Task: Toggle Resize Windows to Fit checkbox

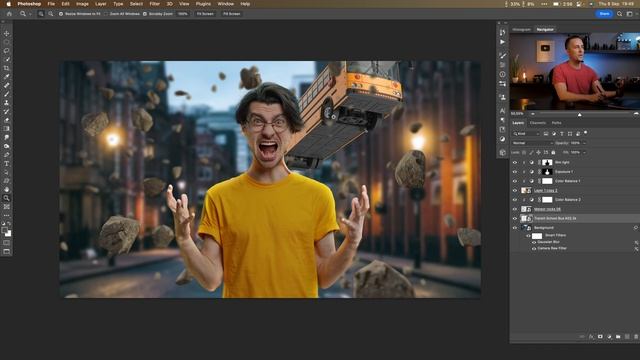Action: point(61,14)
